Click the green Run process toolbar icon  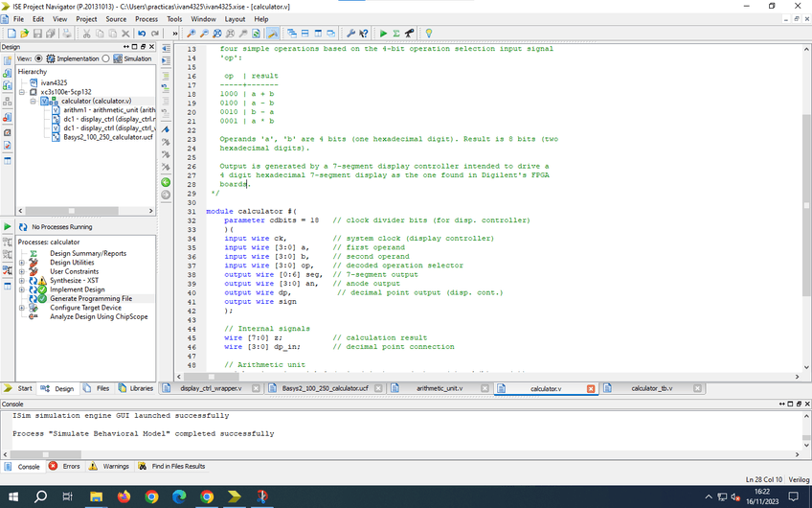383,34
